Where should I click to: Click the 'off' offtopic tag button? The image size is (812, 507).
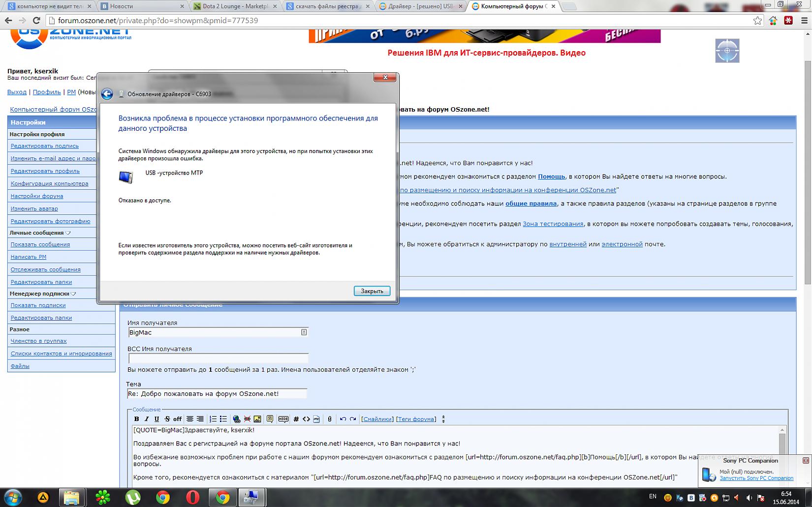[177, 419]
